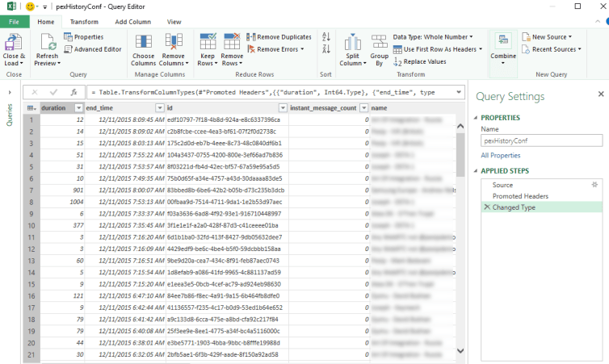Screen dimensions: 609x364
Task: Click the Refresh Preview icon
Action: click(x=48, y=44)
